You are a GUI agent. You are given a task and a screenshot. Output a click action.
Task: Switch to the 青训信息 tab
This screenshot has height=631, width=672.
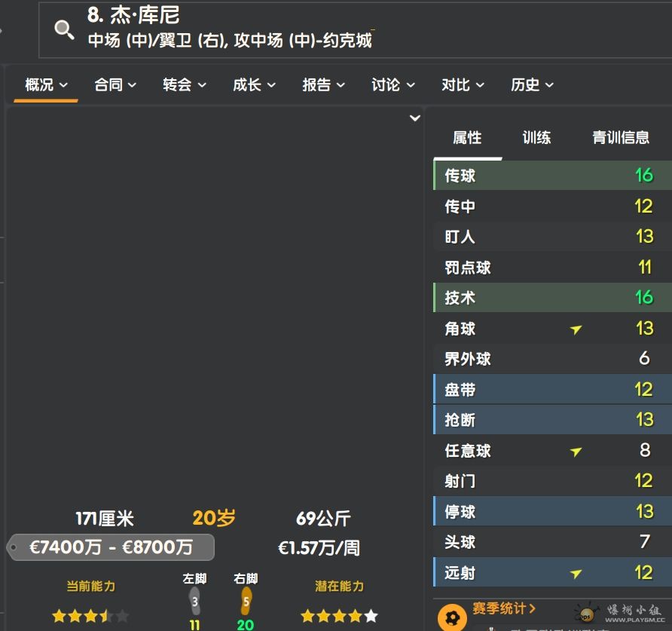[x=621, y=137]
